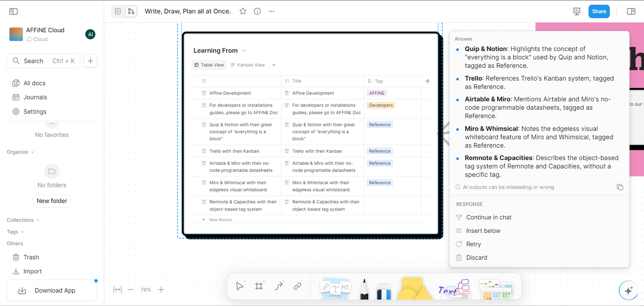The image size is (644, 306).
Task: Copy the AI answer
Action: (x=620, y=187)
